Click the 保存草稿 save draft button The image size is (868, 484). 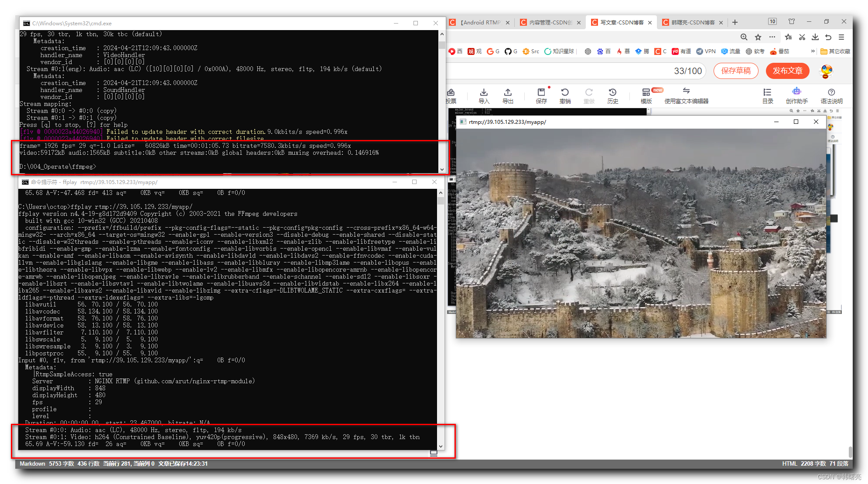click(x=736, y=71)
